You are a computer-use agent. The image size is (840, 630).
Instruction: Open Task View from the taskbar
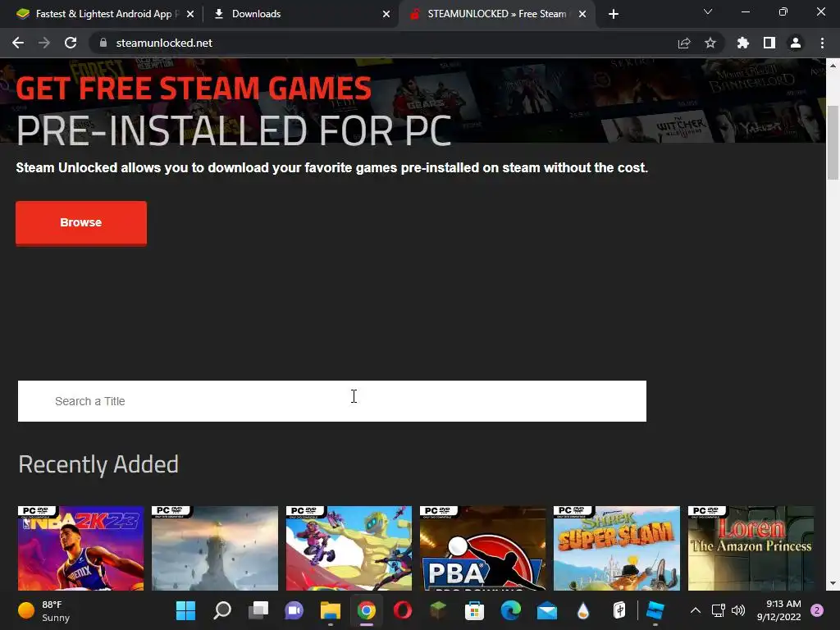point(258,610)
